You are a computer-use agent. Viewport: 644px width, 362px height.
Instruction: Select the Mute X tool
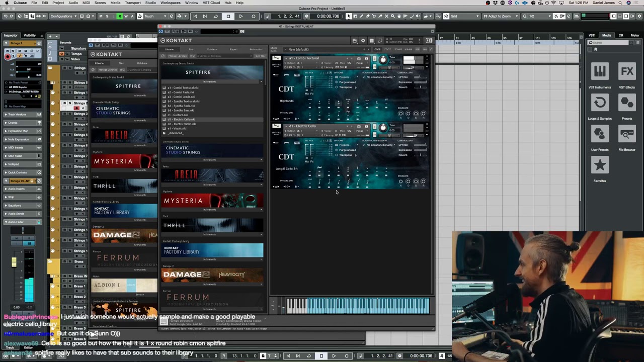(386, 16)
